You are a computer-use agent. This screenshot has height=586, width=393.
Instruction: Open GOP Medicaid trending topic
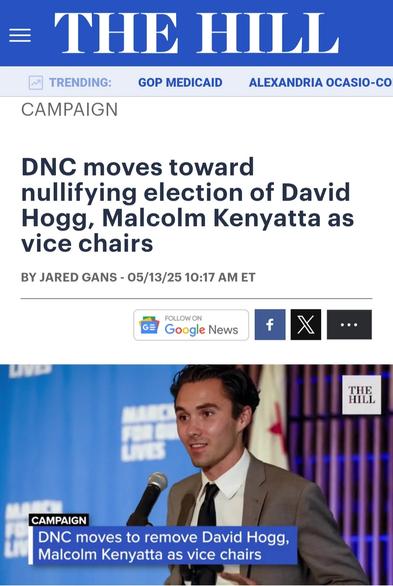click(x=180, y=82)
